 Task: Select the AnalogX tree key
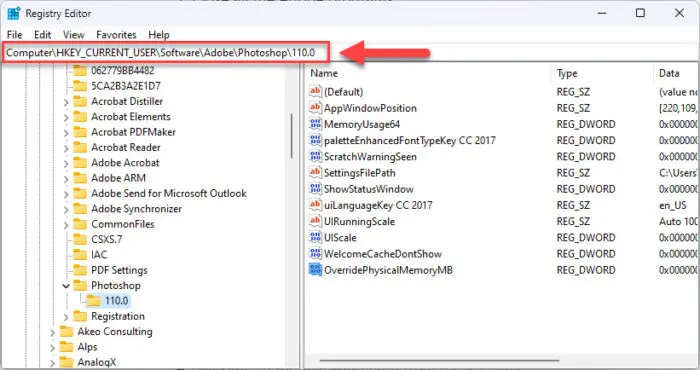96,362
